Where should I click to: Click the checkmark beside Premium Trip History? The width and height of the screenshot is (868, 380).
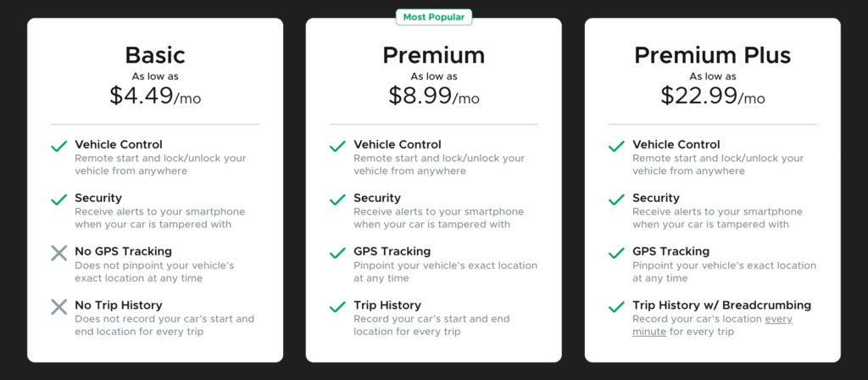338,306
